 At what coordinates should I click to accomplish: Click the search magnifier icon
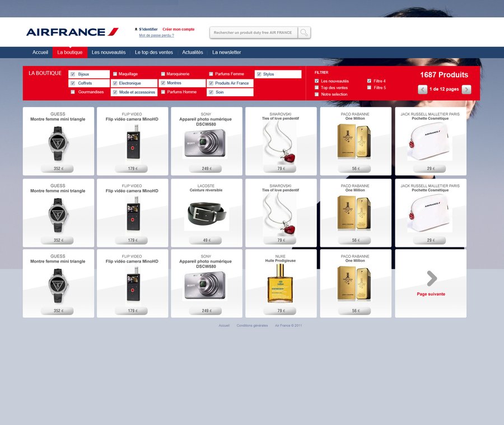pyautogui.click(x=304, y=32)
